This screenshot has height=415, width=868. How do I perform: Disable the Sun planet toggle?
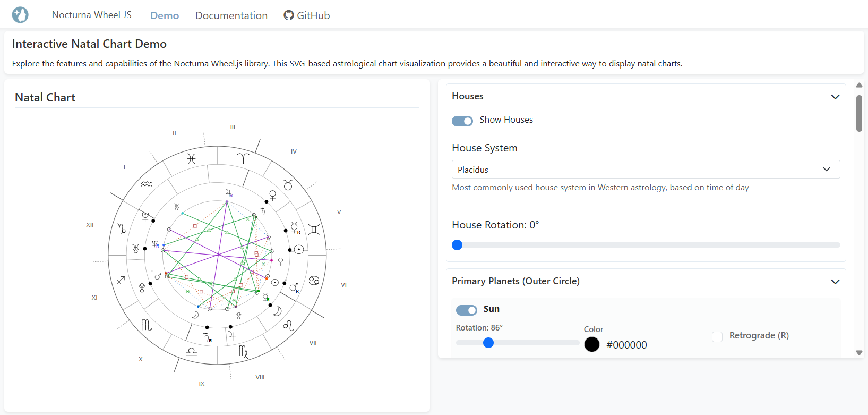click(x=467, y=310)
